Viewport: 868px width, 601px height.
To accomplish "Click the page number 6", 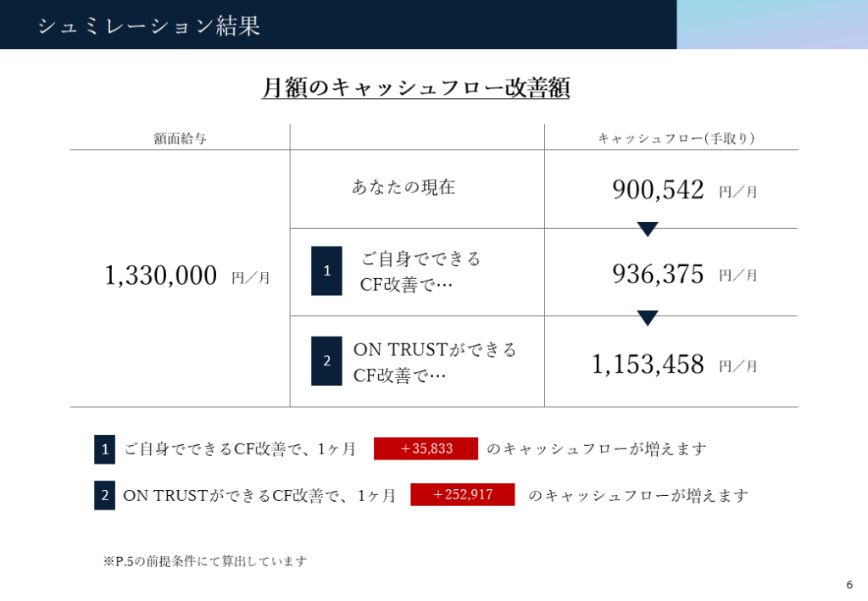I will (x=849, y=584).
